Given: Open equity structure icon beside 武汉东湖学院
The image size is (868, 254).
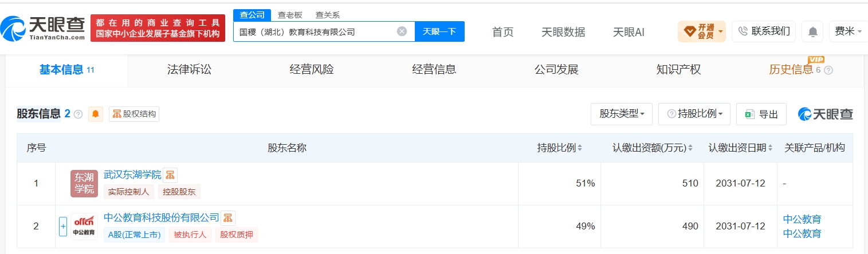Looking at the screenshot, I should (170, 175).
